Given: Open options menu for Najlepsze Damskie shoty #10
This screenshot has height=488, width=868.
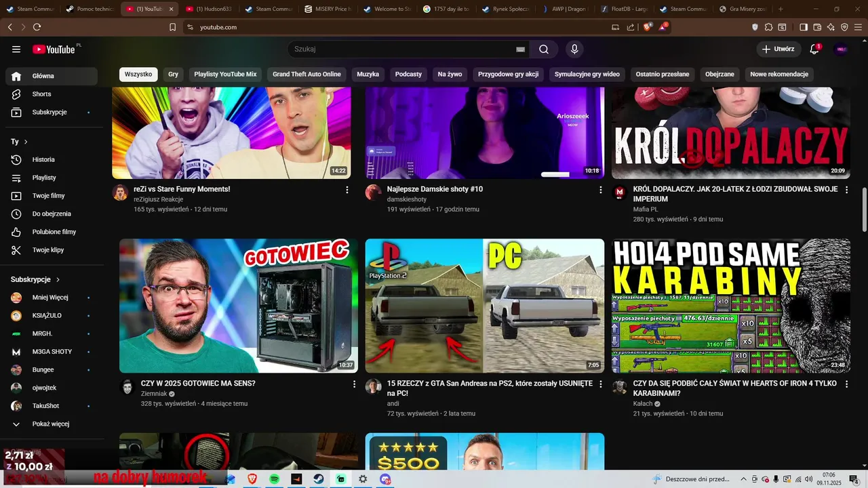Looking at the screenshot, I should point(600,190).
